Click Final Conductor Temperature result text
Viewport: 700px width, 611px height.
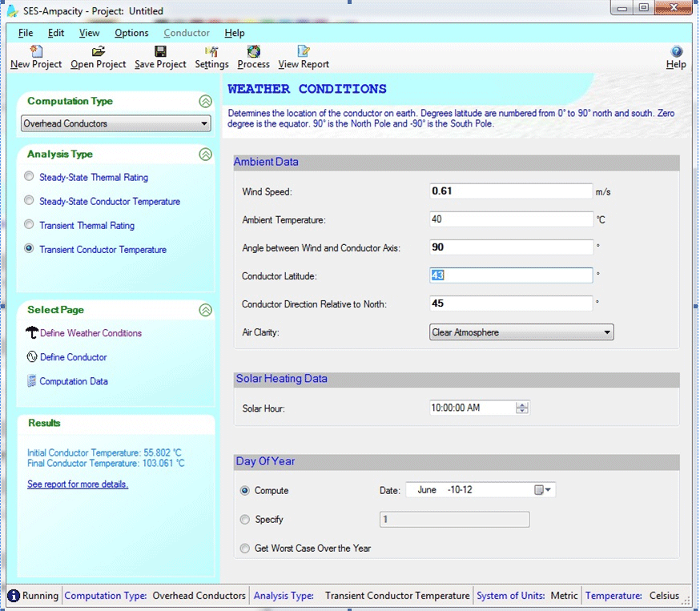(106, 464)
